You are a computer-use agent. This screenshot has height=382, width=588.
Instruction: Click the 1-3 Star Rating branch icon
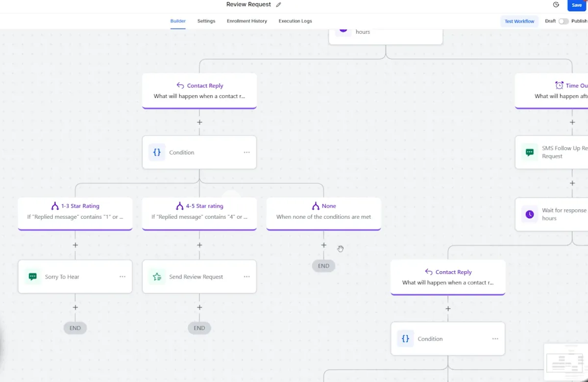coord(55,206)
